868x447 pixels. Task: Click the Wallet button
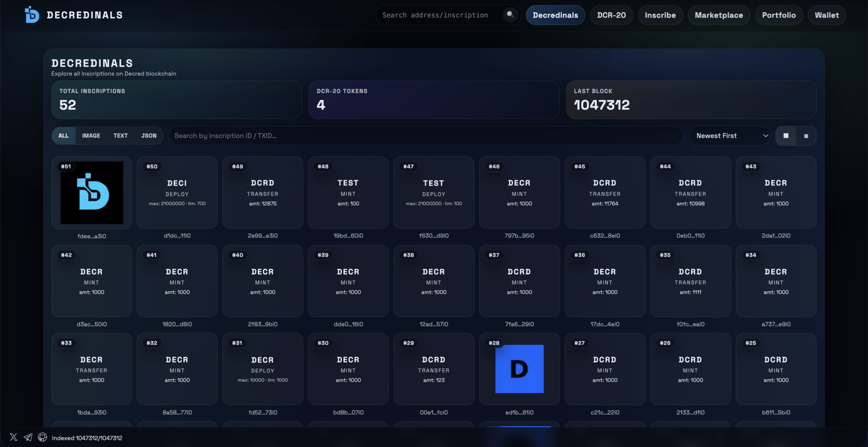click(826, 15)
